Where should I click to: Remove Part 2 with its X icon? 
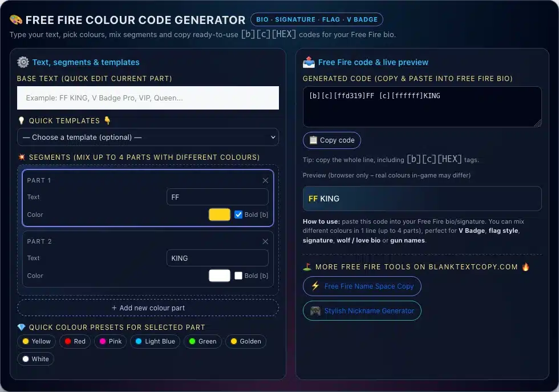coord(265,241)
